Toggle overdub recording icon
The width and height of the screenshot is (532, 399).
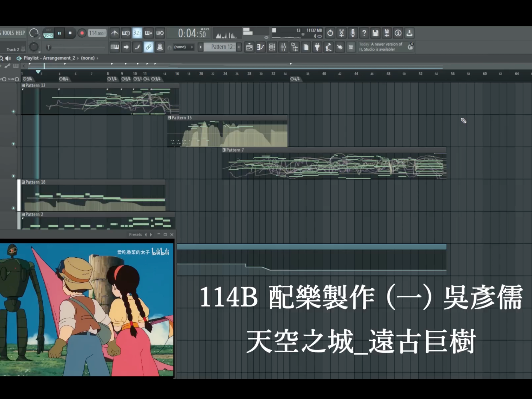coord(149,33)
